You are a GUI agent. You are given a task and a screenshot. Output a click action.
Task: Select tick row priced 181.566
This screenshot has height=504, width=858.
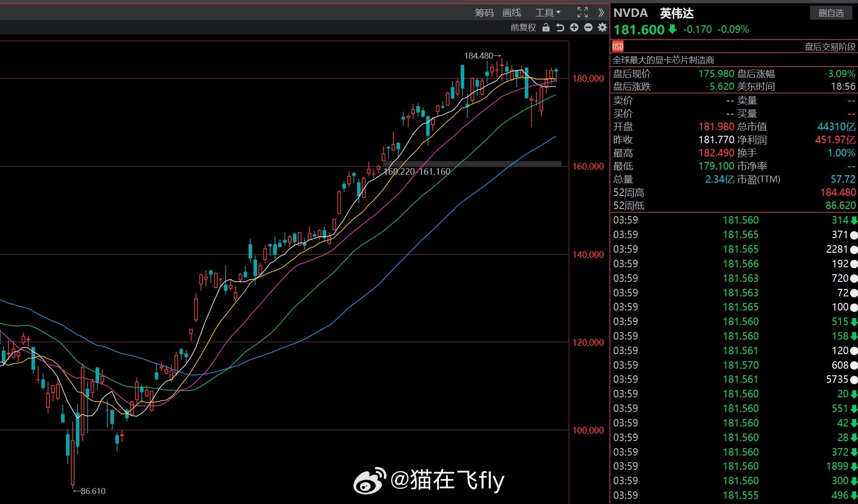tap(734, 264)
